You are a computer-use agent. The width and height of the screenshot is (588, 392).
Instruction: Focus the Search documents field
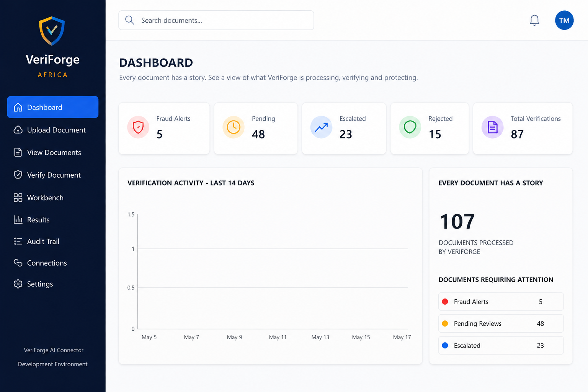(x=216, y=20)
